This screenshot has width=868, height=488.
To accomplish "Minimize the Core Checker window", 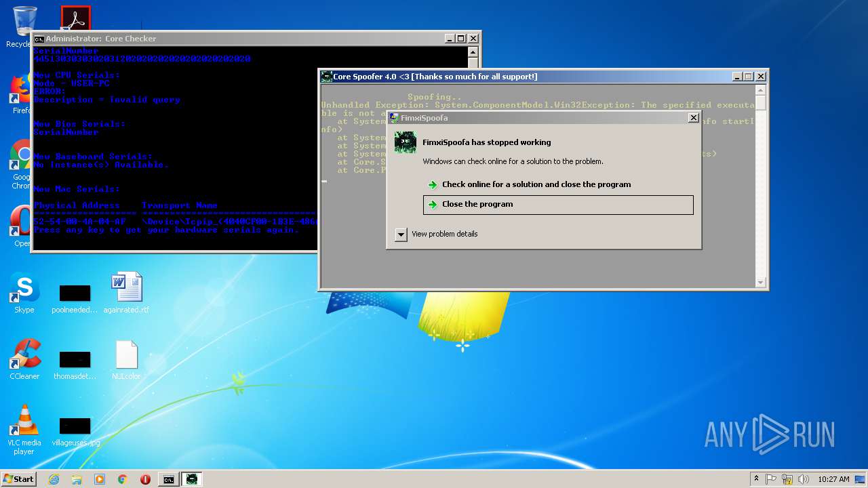I will tap(450, 39).
